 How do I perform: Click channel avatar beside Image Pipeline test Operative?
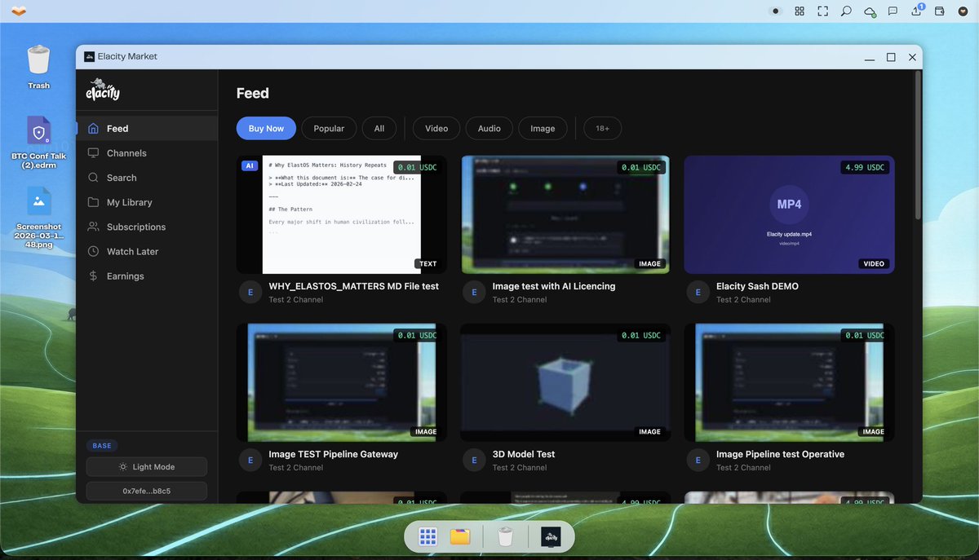pos(698,461)
